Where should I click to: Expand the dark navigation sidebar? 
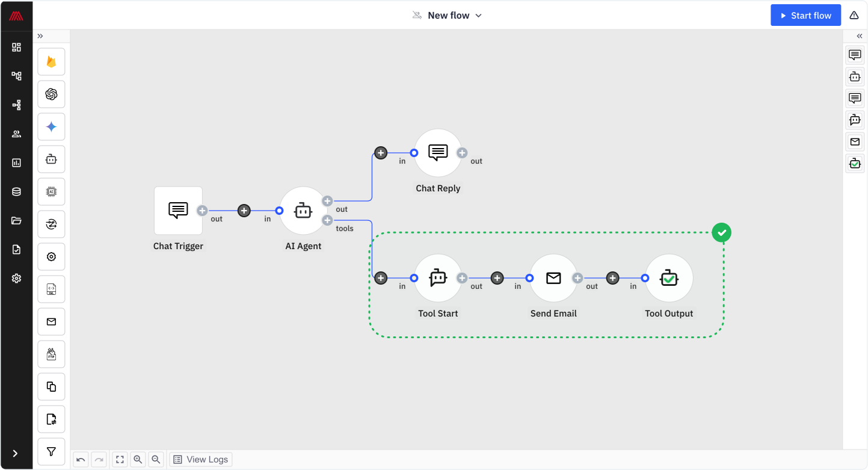tap(16, 453)
